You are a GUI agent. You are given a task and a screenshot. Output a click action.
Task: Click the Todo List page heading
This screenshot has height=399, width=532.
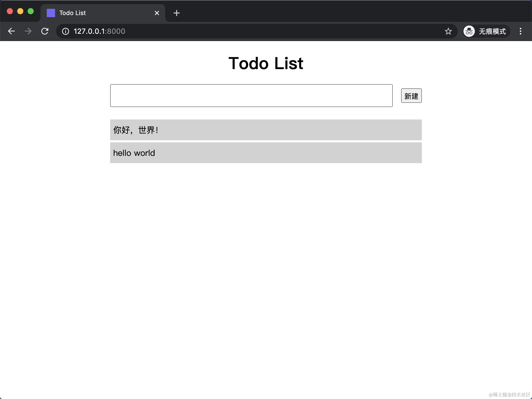pyautogui.click(x=266, y=63)
